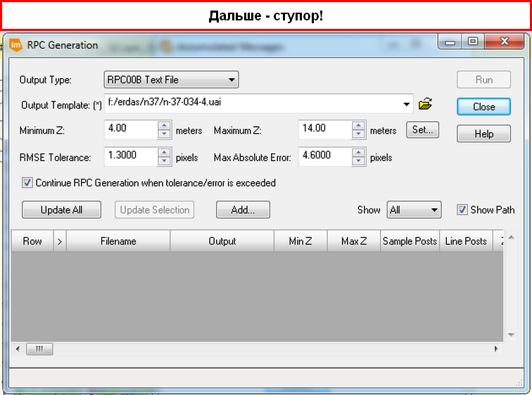Decrease Minimum Z with down arrow
This screenshot has height=395, width=532.
click(x=164, y=134)
